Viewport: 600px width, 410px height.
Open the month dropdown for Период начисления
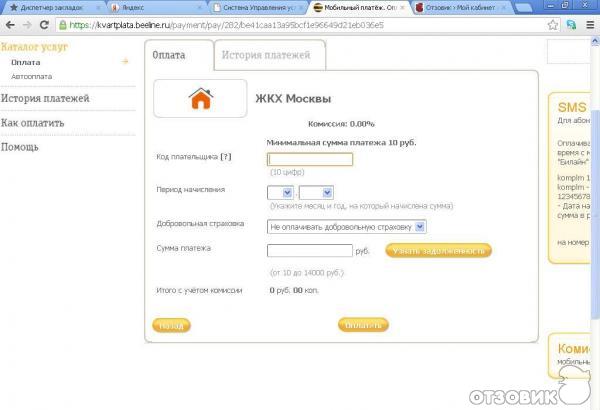coord(280,192)
